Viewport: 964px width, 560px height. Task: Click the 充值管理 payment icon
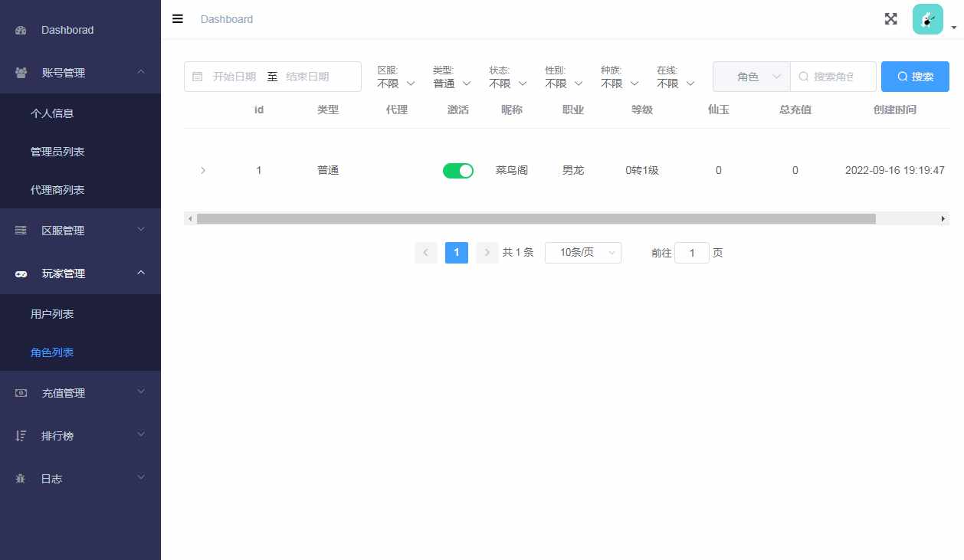[x=20, y=393]
